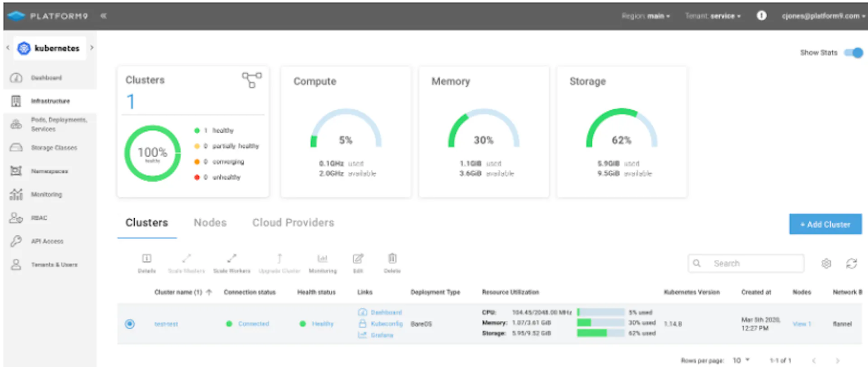Viewport: 868px width, 367px height.
Task: Collapse the sidebar with the double-chevron icon
Action: coord(104,16)
